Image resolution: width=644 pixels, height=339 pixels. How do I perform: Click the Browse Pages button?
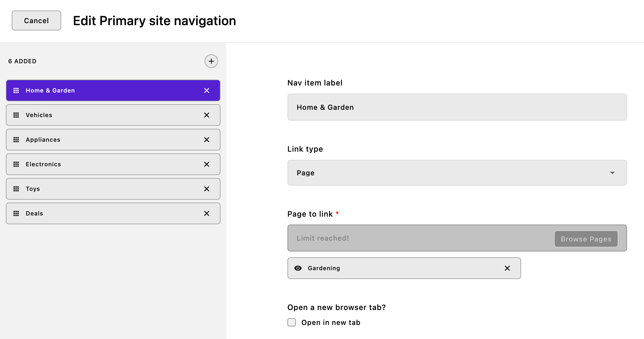click(586, 239)
